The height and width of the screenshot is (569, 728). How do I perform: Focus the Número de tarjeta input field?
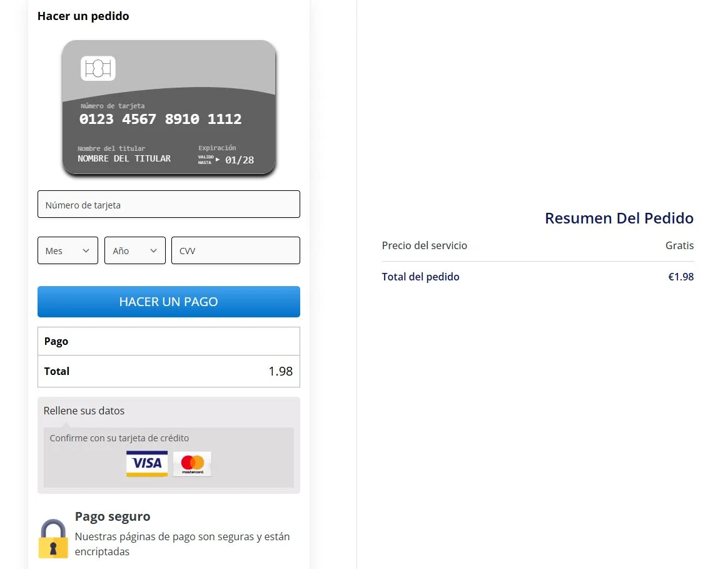[x=169, y=205]
